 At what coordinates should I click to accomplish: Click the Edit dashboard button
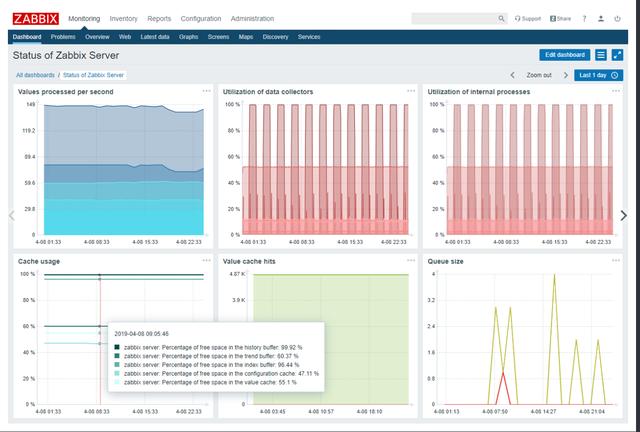pos(564,55)
